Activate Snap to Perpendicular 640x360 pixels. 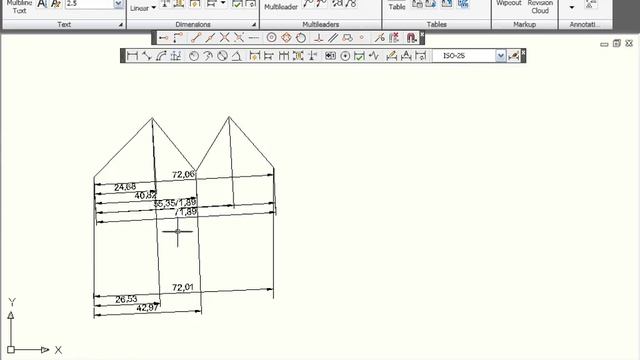coord(319,38)
